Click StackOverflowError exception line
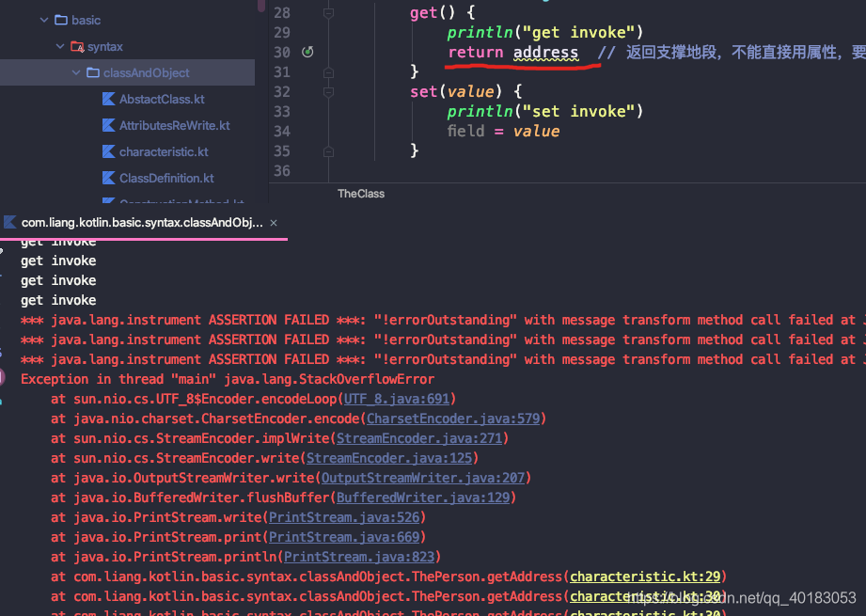Viewport: 866px width, 616px height. [x=228, y=380]
